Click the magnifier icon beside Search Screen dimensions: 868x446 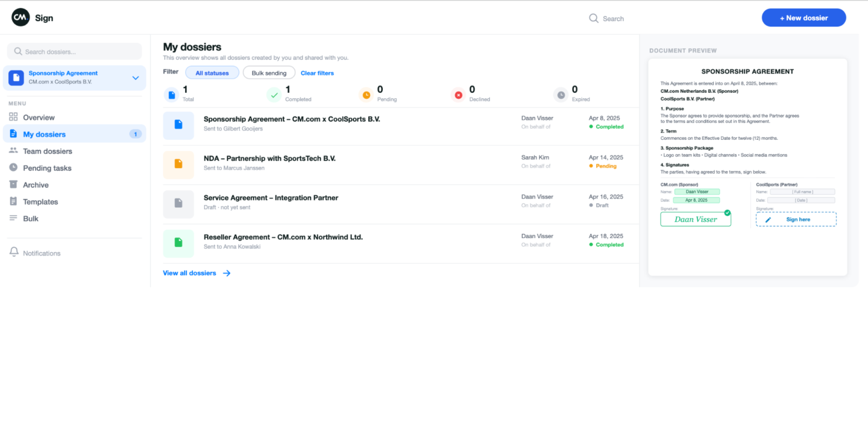point(594,18)
